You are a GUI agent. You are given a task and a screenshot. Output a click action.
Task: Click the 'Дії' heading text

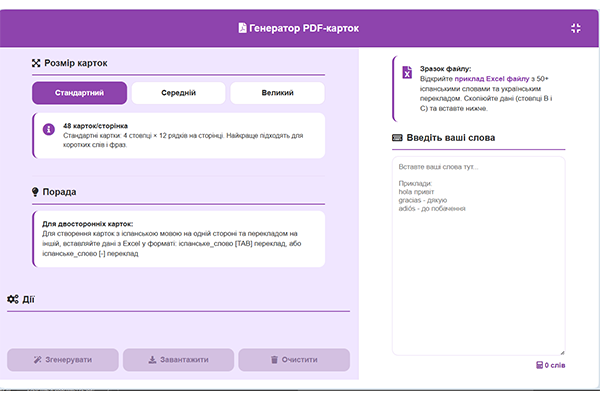(28, 299)
